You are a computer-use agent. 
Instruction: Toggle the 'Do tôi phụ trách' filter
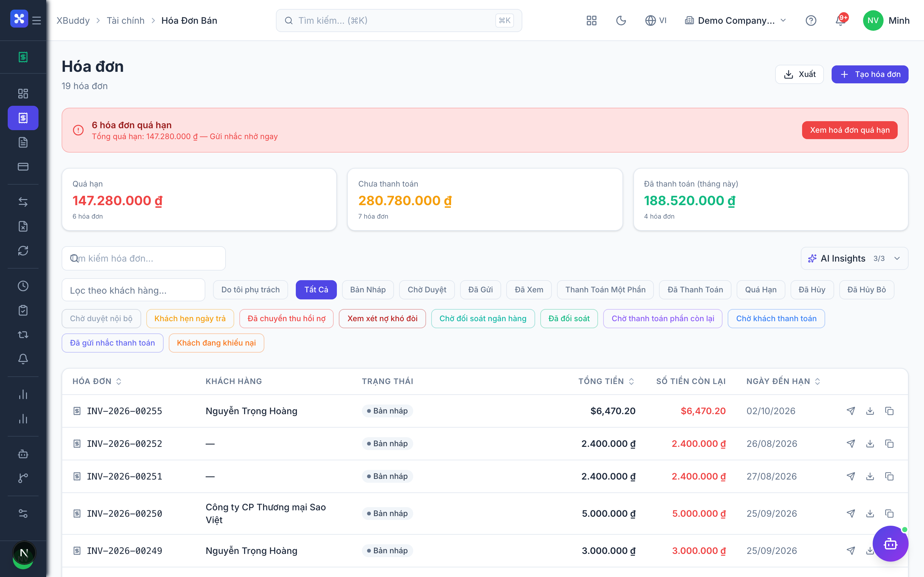pos(251,290)
